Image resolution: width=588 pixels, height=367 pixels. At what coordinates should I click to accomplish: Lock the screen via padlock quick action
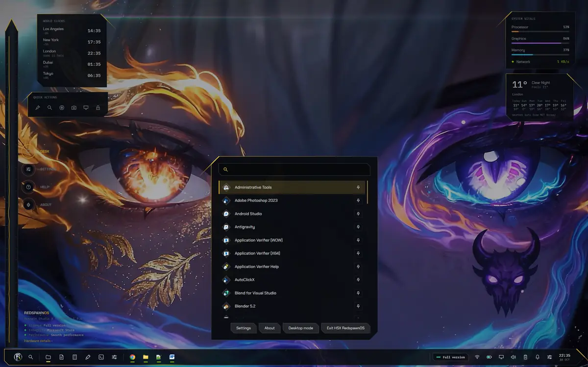[x=98, y=107]
